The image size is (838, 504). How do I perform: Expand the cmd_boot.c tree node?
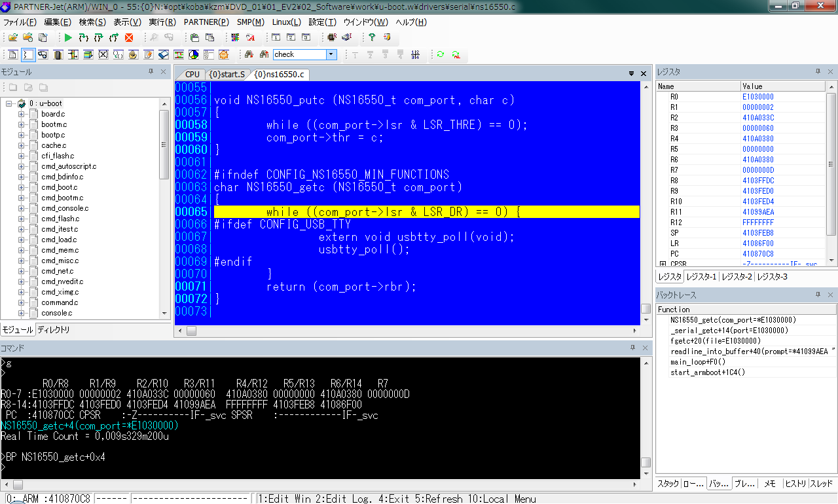pyautogui.click(x=22, y=187)
